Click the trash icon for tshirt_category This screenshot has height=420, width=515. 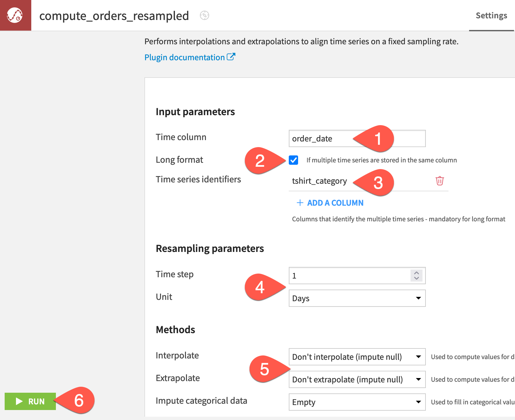pos(439,181)
